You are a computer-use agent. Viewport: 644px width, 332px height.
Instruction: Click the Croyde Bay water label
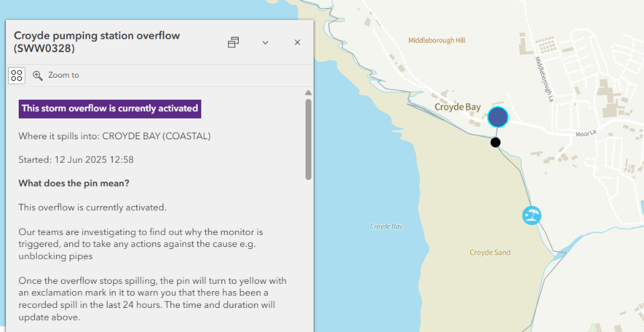click(x=386, y=226)
